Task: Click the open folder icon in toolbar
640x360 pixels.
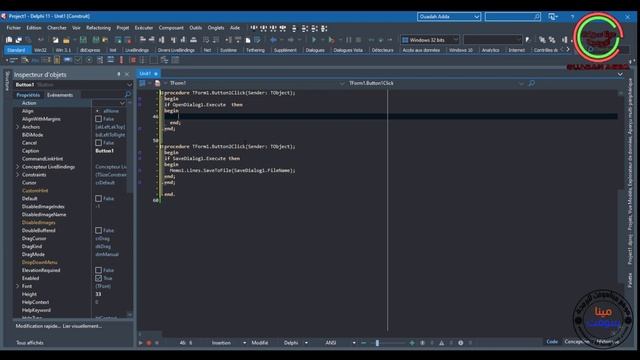Action: click(x=66, y=40)
